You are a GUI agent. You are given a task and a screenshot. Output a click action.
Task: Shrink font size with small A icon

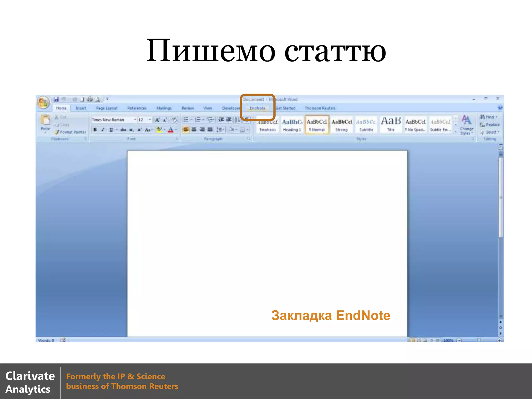click(x=165, y=120)
